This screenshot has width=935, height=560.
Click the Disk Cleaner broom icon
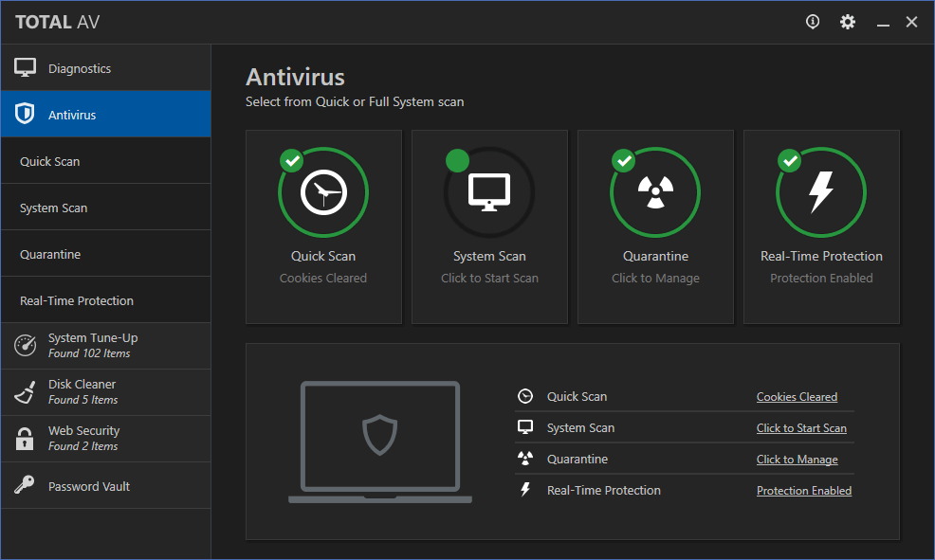pos(25,392)
